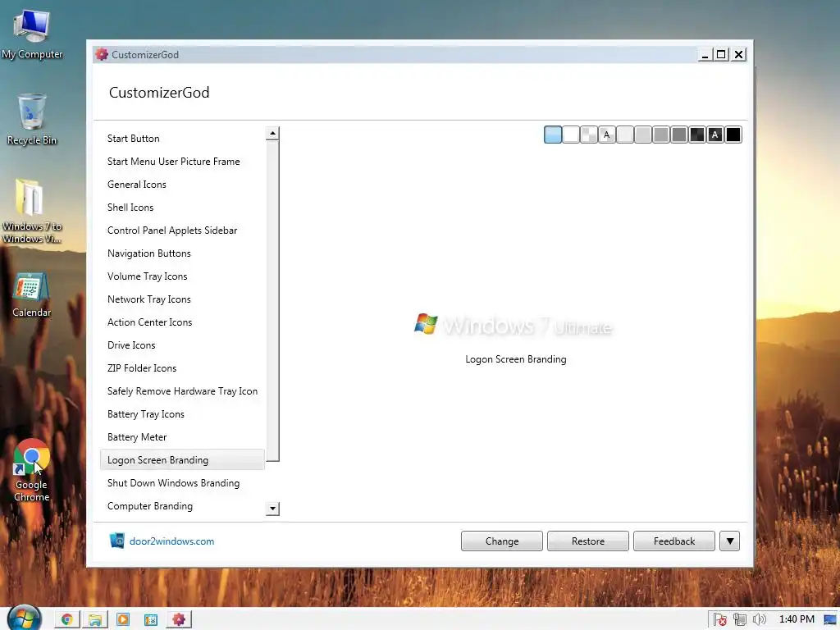Select Logon Screen Branding list item

183,460
